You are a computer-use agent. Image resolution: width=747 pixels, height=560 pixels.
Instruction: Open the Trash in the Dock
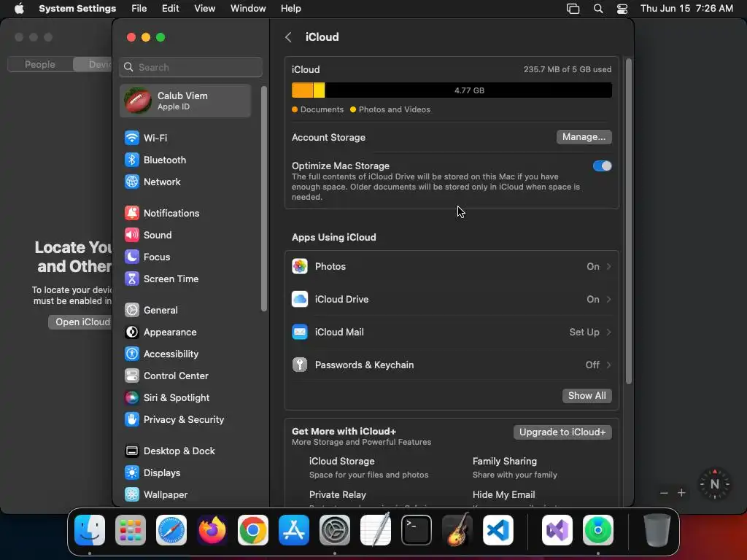657,530
